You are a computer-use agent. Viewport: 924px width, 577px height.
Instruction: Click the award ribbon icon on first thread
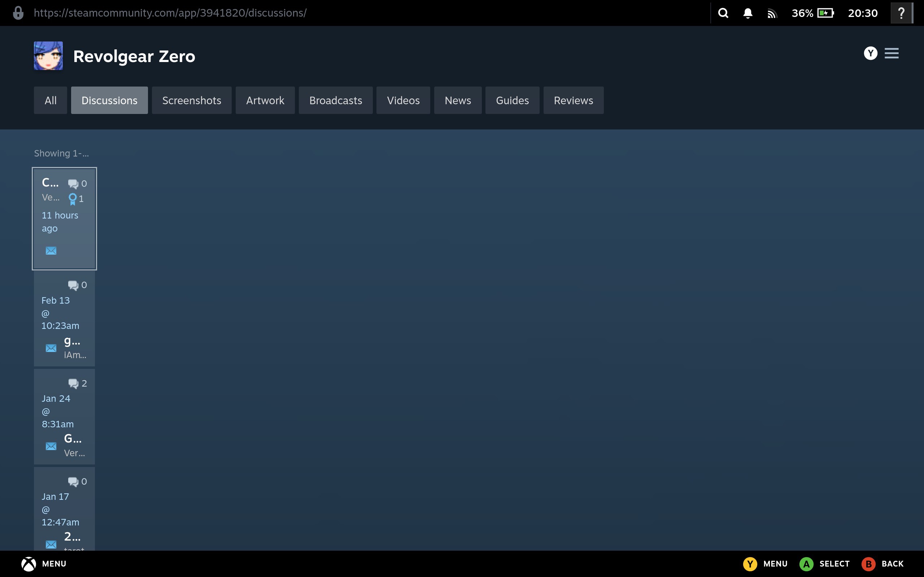pyautogui.click(x=73, y=199)
